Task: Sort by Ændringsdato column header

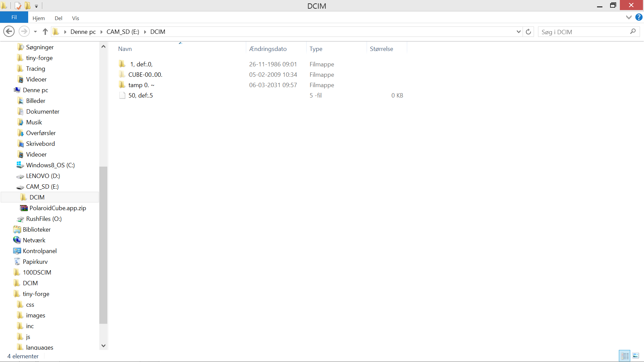Action: (x=268, y=49)
